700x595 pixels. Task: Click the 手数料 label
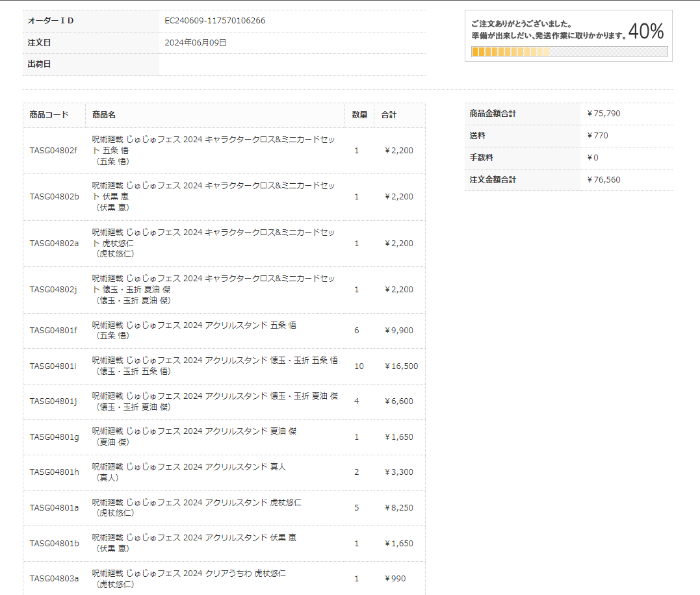click(481, 157)
